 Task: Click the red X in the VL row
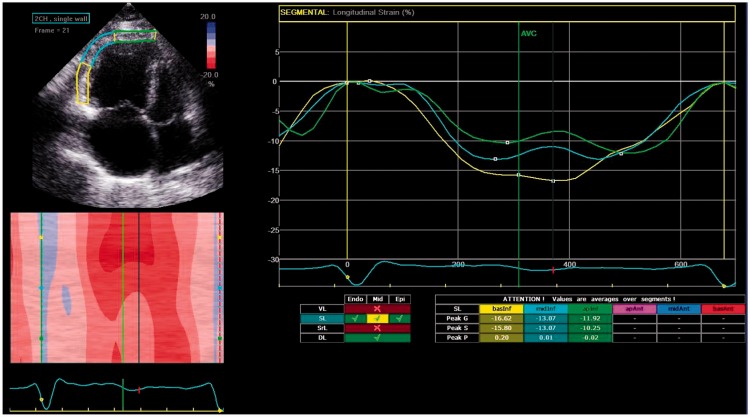(377, 309)
